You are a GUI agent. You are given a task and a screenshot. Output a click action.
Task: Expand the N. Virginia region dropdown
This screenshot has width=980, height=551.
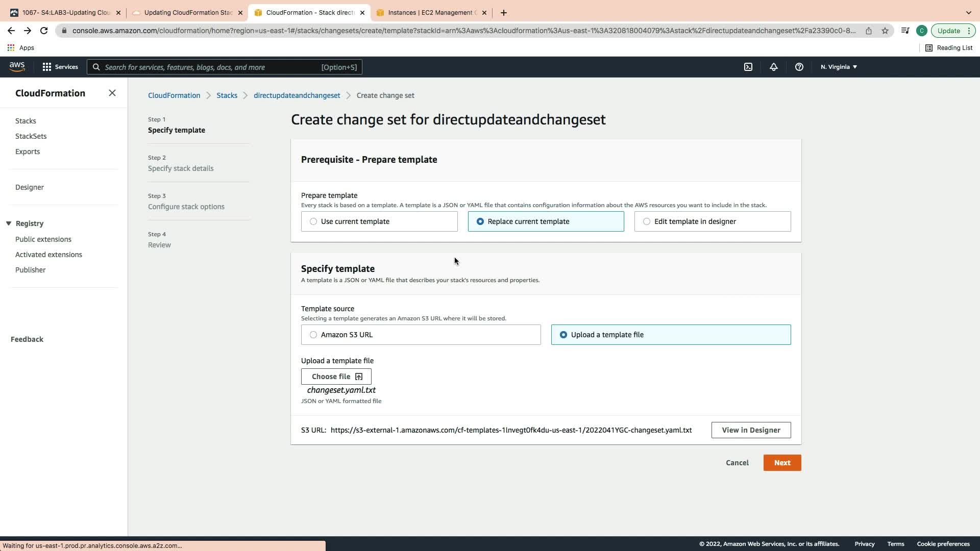[839, 67]
